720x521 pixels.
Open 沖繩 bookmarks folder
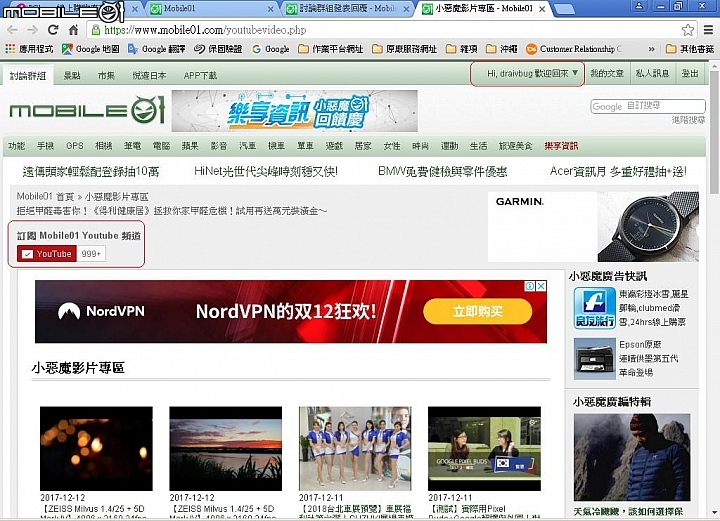tap(501, 49)
